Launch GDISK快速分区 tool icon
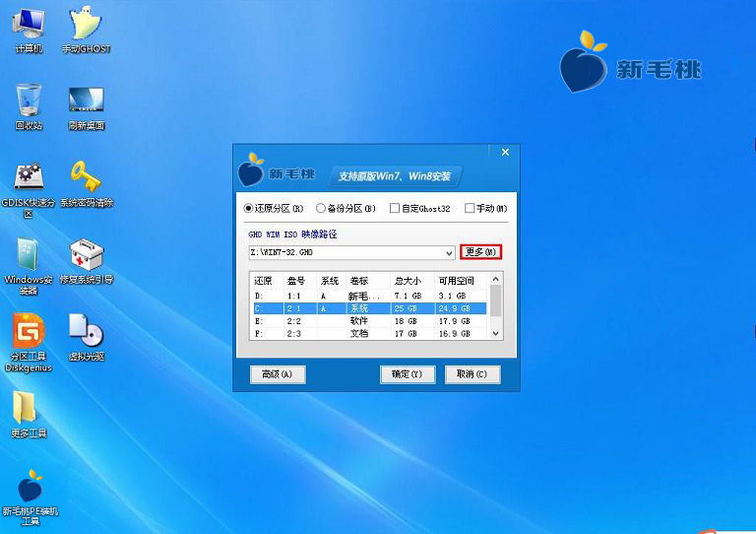The width and height of the screenshot is (756, 534). click(x=29, y=190)
